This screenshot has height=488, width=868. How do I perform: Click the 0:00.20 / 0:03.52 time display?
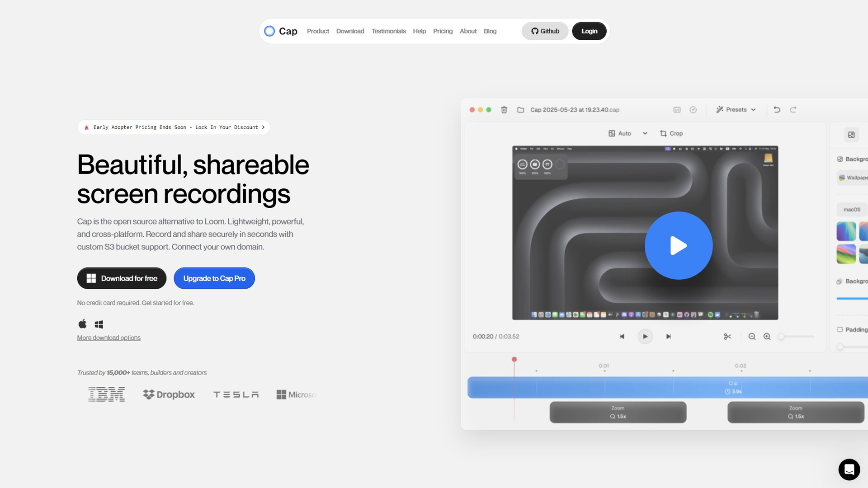496,337
